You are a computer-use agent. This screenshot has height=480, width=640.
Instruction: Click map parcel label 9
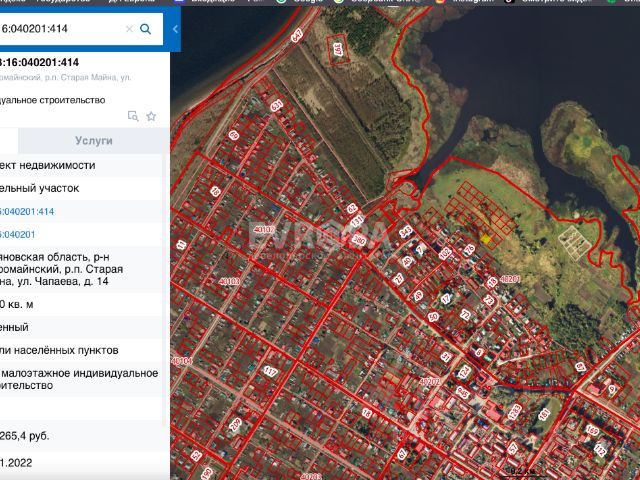pyautogui.click(x=611, y=389)
